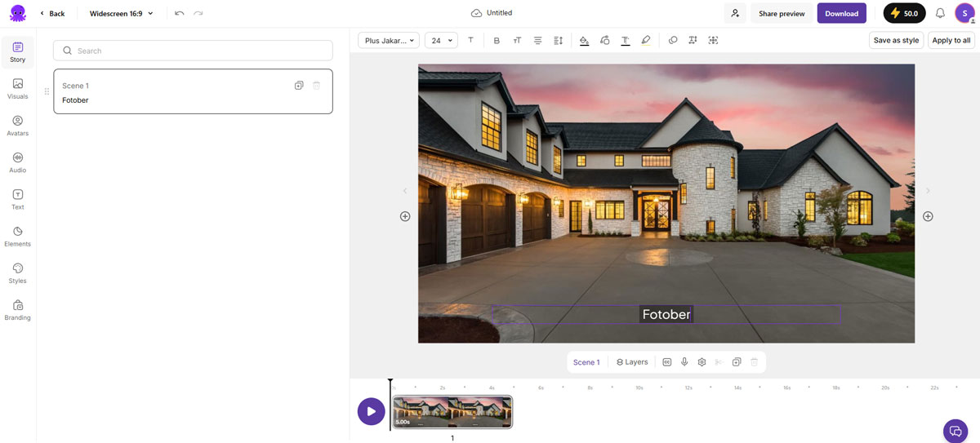Play the video timeline preview
980x443 pixels.
tap(371, 411)
